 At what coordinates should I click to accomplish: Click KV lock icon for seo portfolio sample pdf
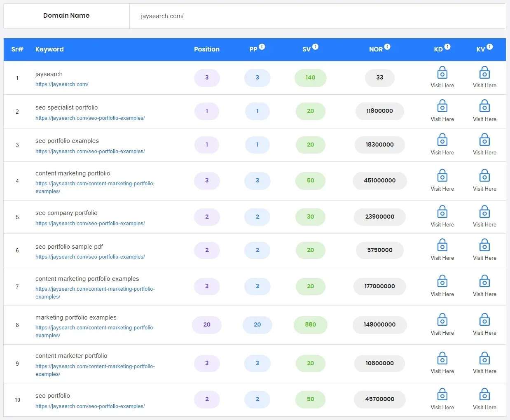point(484,245)
